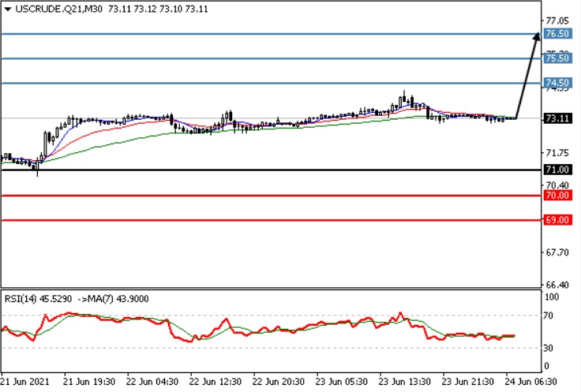Click the 22 Jun 12:30 time label
Screen dimensions: 581x392
(216, 382)
